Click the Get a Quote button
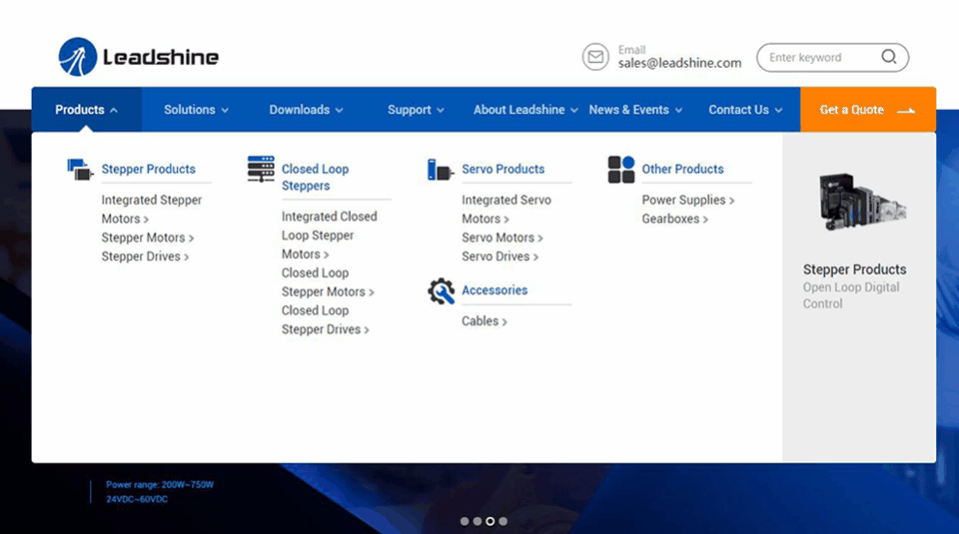The height and width of the screenshot is (534, 959). pos(868,109)
